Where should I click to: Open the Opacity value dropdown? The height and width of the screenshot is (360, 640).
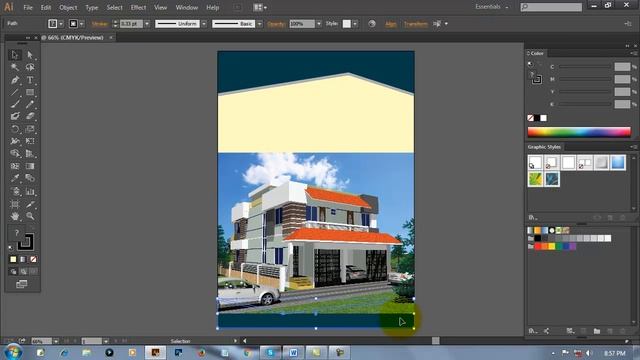tap(319, 24)
